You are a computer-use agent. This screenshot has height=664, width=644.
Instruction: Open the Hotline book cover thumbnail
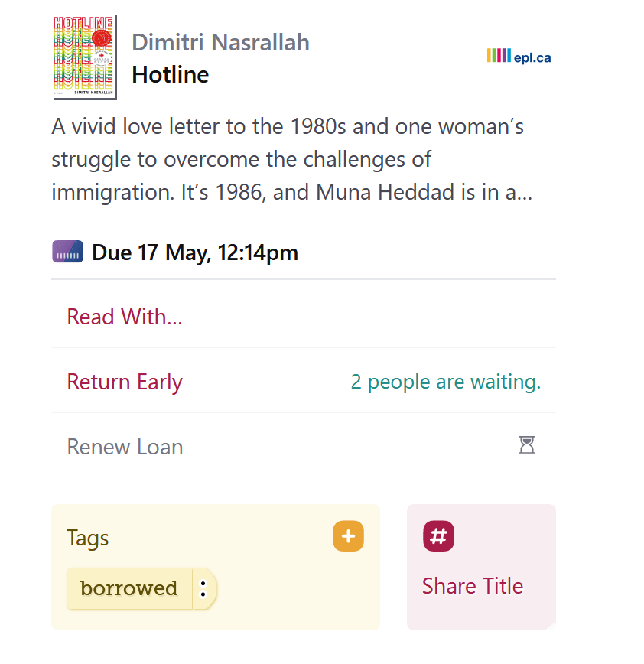(85, 57)
